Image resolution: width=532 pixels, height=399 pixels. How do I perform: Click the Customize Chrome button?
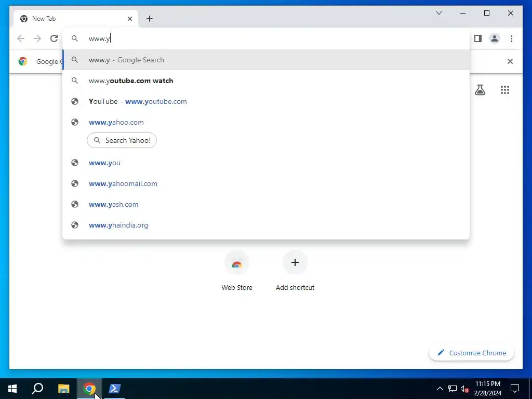[x=472, y=353]
